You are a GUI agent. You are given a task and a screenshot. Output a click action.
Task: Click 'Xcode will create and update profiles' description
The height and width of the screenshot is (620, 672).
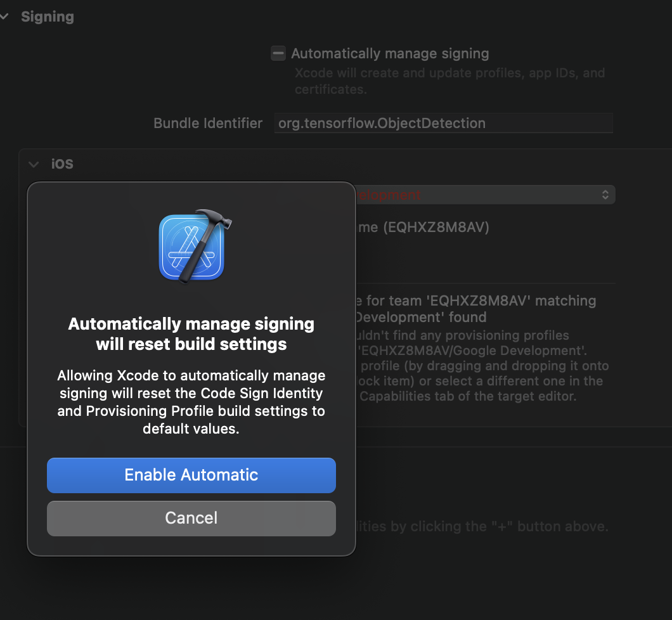[449, 81]
